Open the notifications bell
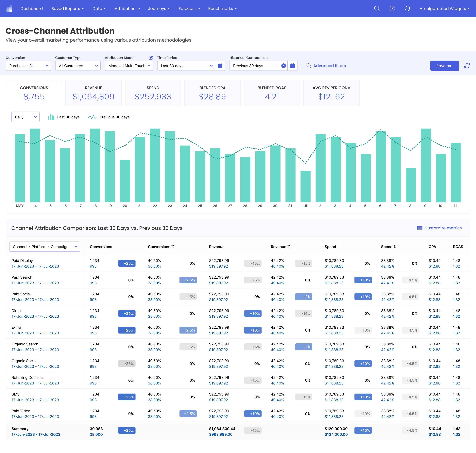 (x=408, y=8)
